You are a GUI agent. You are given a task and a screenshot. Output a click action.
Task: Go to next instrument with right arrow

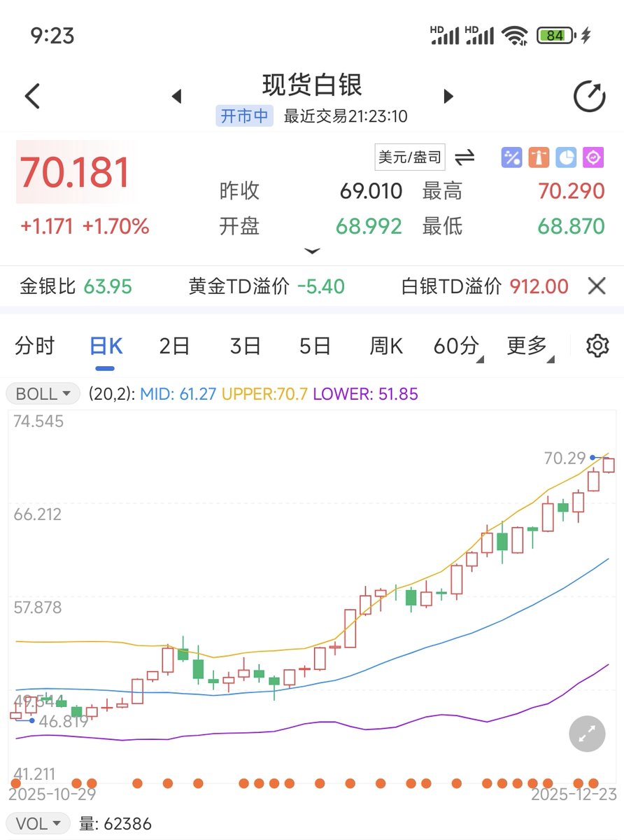[448, 95]
